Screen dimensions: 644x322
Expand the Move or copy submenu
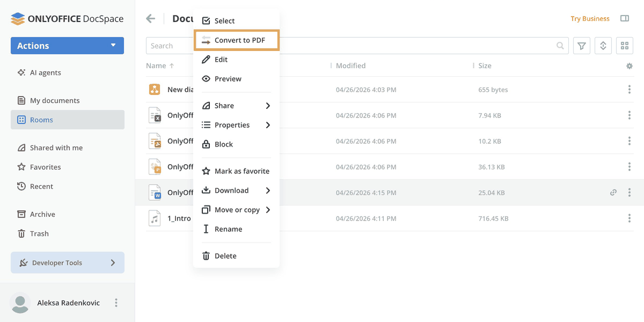click(x=236, y=210)
